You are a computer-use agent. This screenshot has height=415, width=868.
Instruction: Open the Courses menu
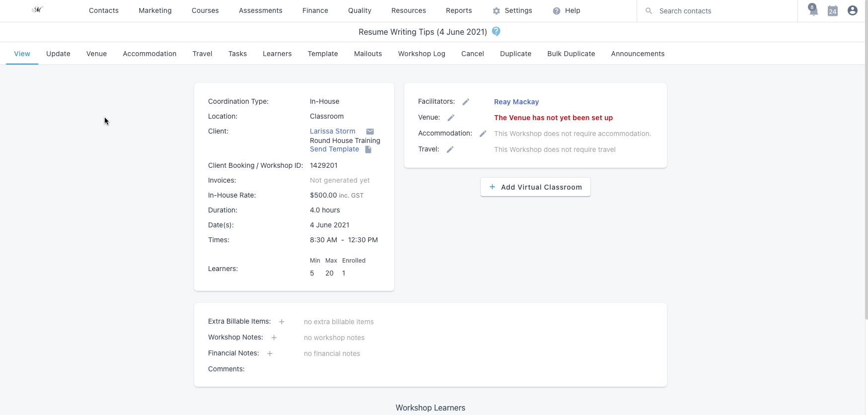coord(205,10)
